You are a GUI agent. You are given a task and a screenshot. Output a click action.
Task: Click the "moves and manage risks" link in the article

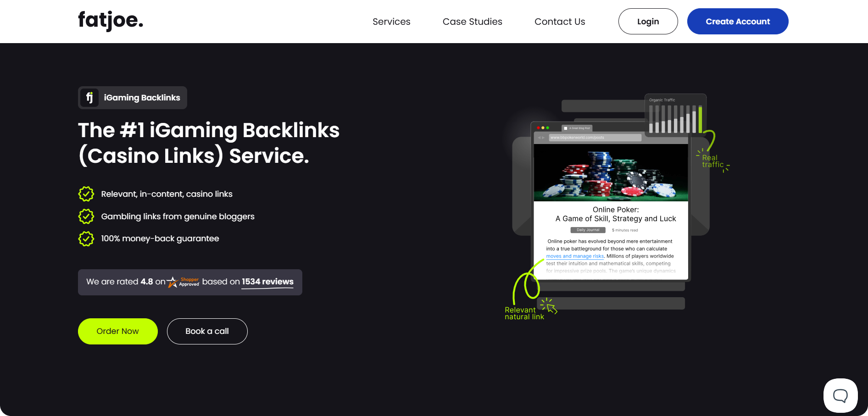pos(575,256)
